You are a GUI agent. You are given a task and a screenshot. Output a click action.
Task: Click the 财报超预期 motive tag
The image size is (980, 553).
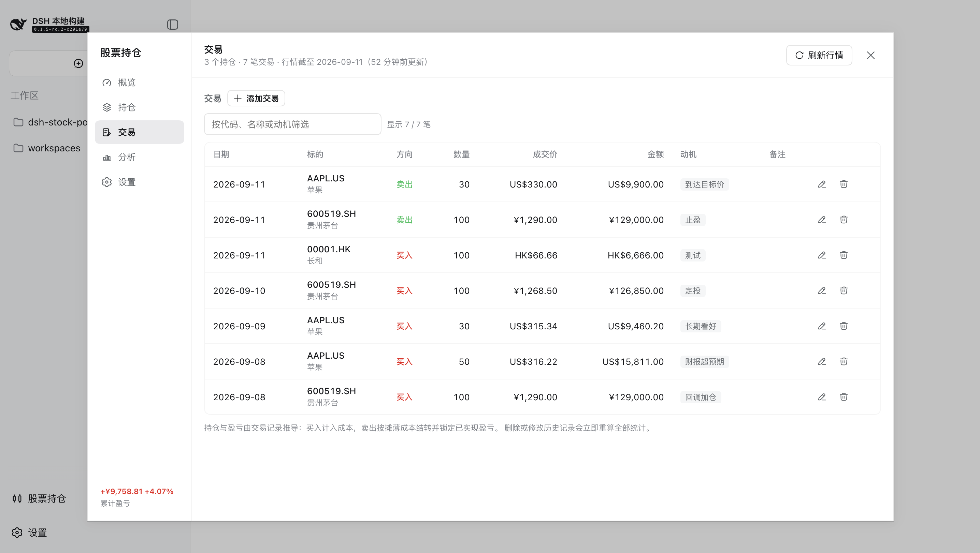(705, 361)
